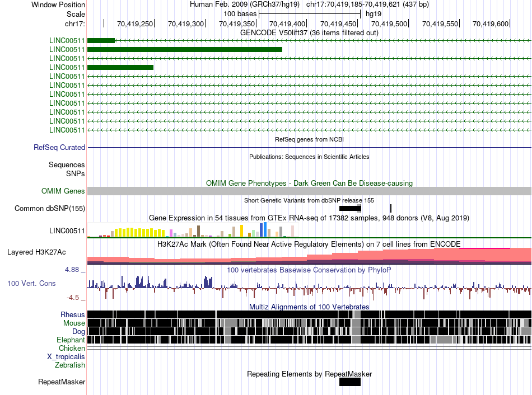Open the OMIM Gene Phenotypes track title
532x395 pixels.
[x=309, y=183]
